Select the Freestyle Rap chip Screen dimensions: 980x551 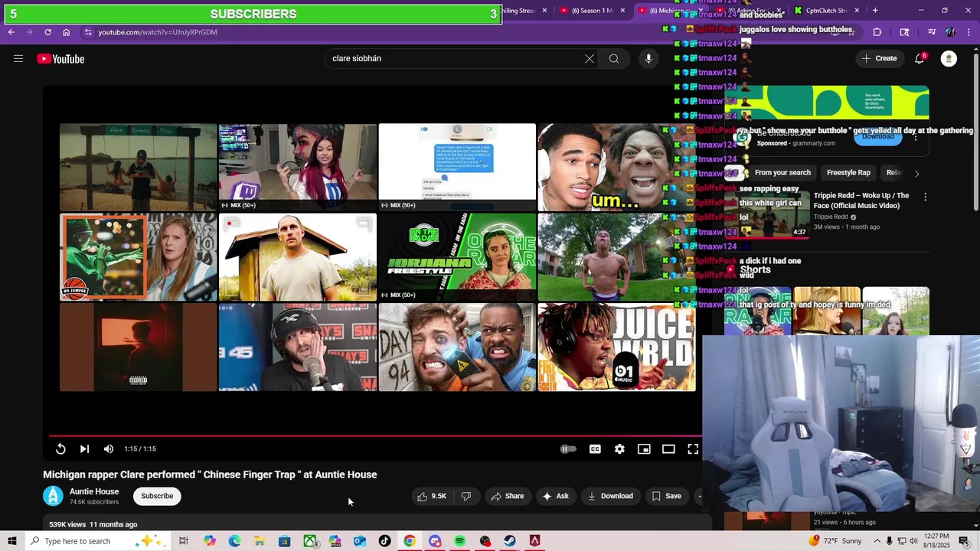click(x=848, y=173)
